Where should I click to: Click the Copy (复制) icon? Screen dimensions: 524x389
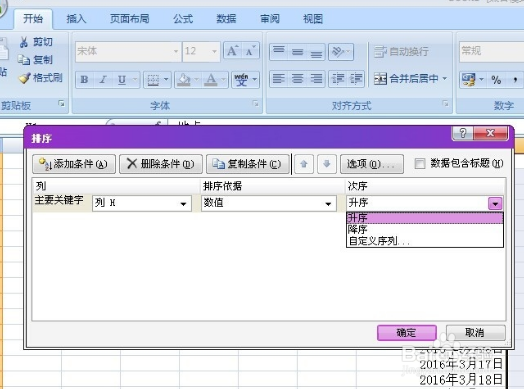(24, 60)
